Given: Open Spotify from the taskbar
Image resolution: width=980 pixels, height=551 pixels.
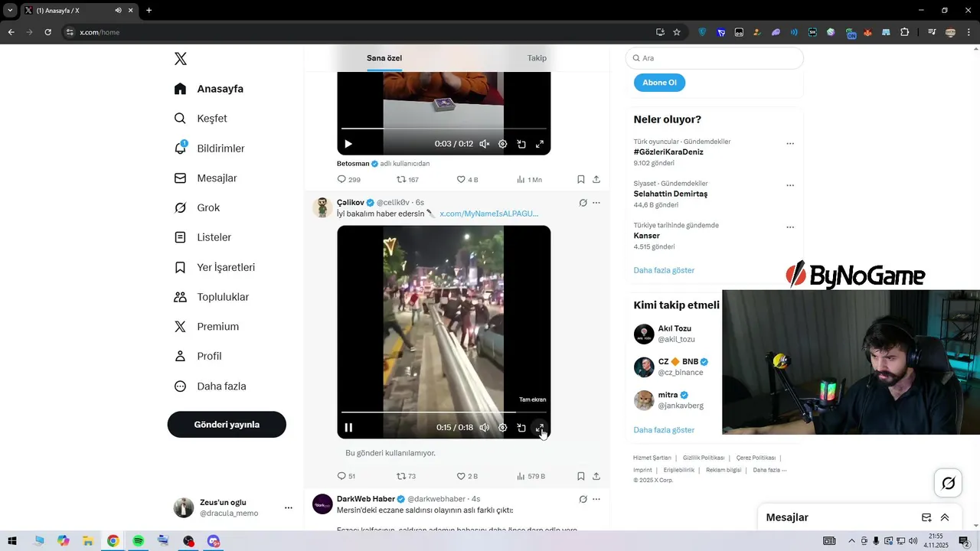Looking at the screenshot, I should [138, 541].
